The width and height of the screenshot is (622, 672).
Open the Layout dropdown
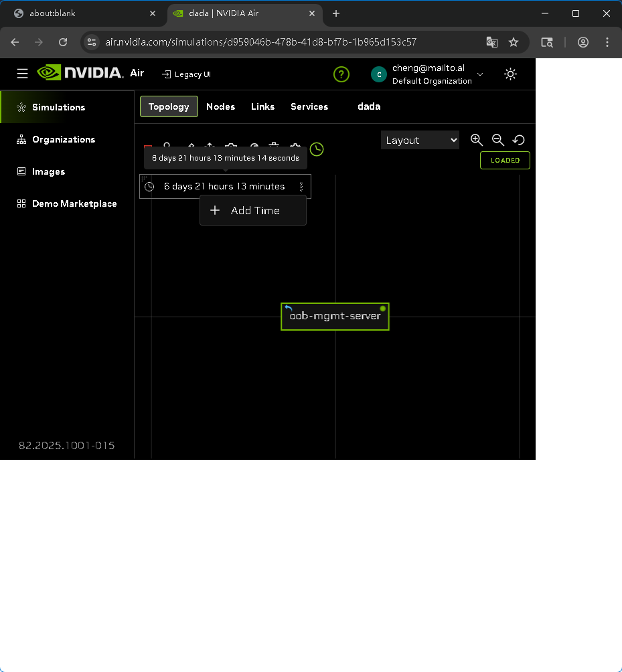(x=420, y=140)
